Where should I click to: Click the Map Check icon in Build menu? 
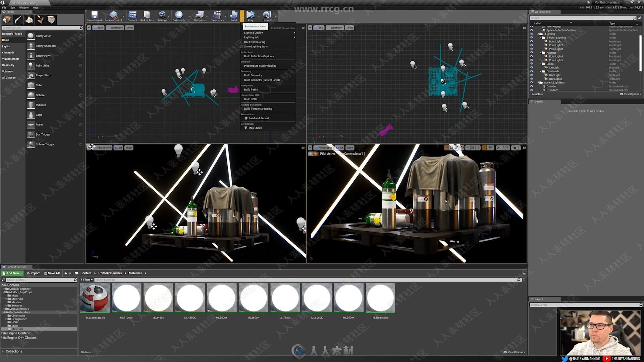pos(246,128)
